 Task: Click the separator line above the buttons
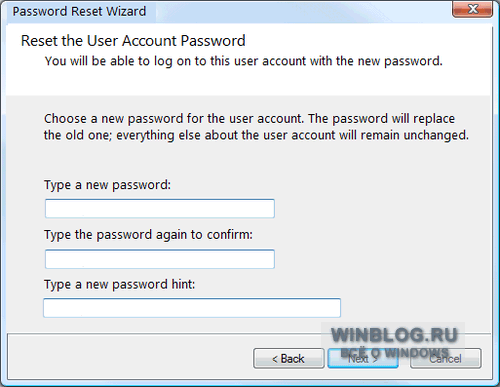pos(163,333)
